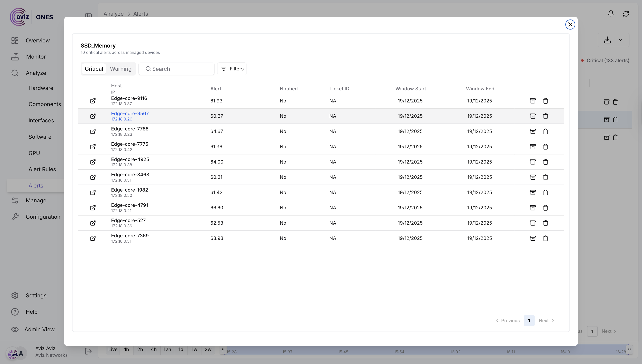This screenshot has height=364, width=642.
Task: Open the Filters options
Action: pyautogui.click(x=232, y=69)
